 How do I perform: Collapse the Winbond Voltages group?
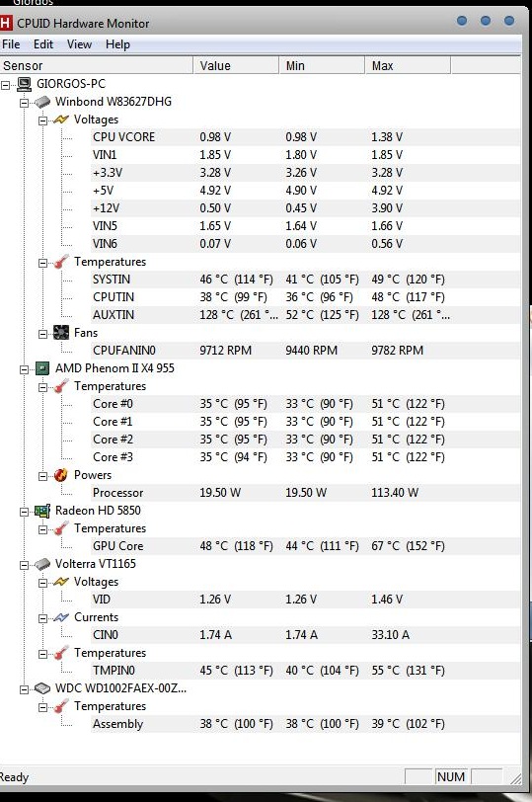[42, 120]
